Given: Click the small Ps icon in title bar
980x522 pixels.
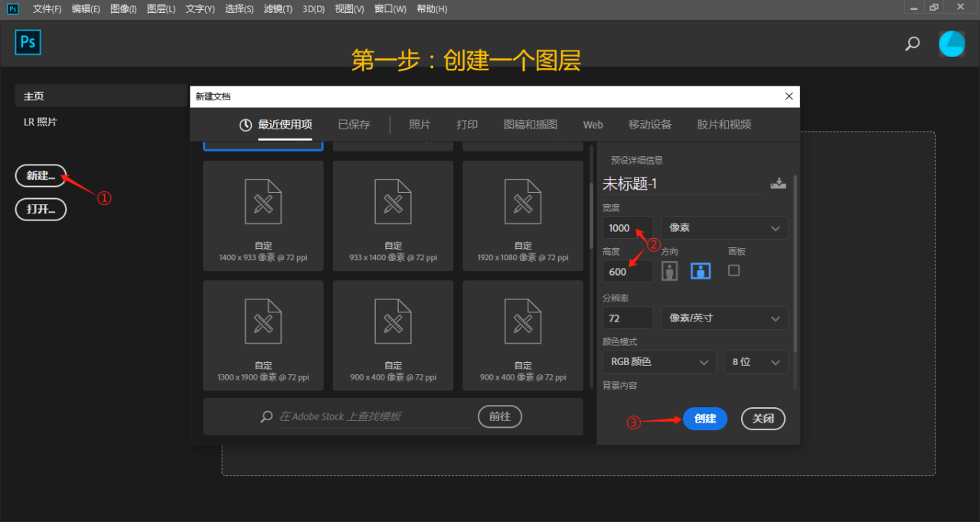Looking at the screenshot, I should pos(12,8).
